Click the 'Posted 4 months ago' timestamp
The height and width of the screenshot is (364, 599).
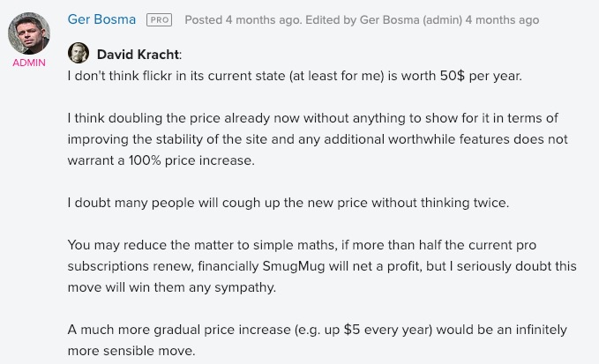point(243,20)
